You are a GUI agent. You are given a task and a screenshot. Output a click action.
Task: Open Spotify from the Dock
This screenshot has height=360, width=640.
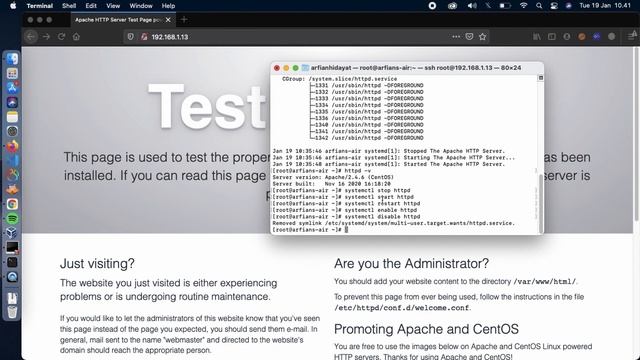pyautogui.click(x=12, y=219)
